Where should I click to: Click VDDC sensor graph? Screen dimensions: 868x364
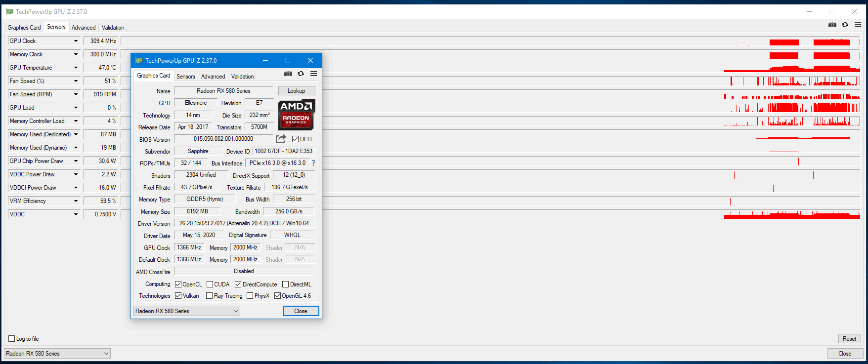[491, 214]
